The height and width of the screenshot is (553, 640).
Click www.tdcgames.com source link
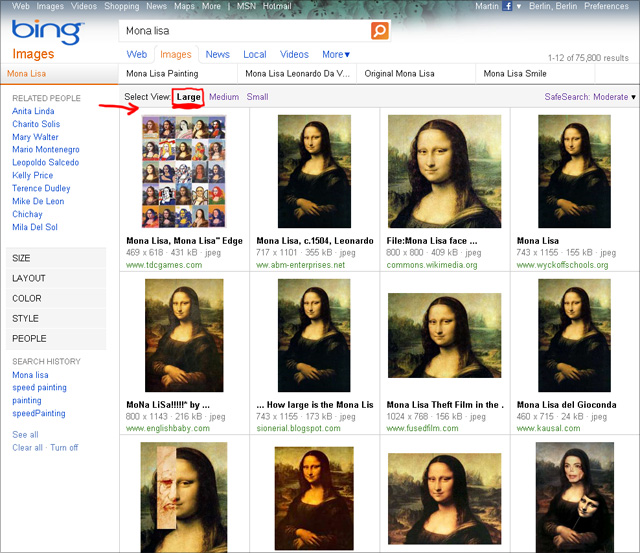(x=164, y=265)
